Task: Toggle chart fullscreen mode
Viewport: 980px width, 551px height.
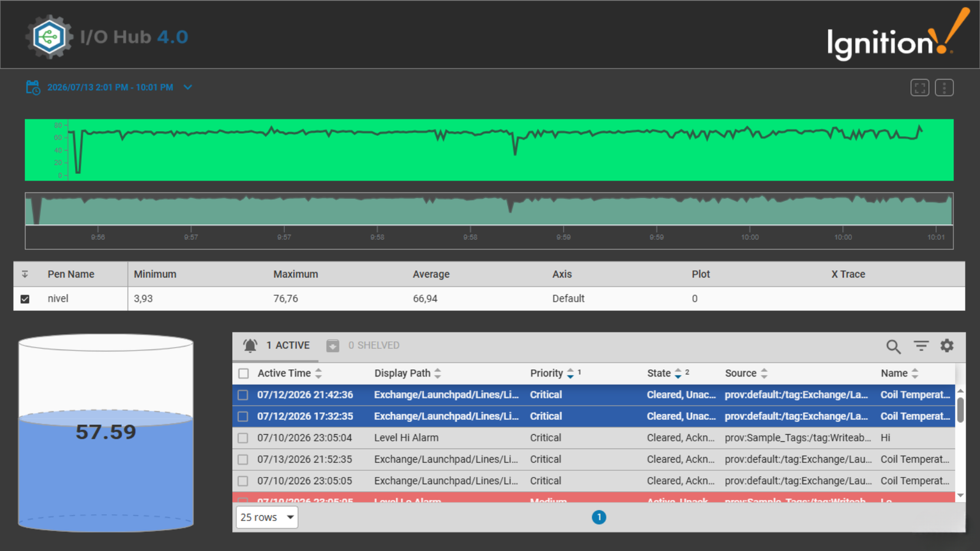Action: [919, 88]
